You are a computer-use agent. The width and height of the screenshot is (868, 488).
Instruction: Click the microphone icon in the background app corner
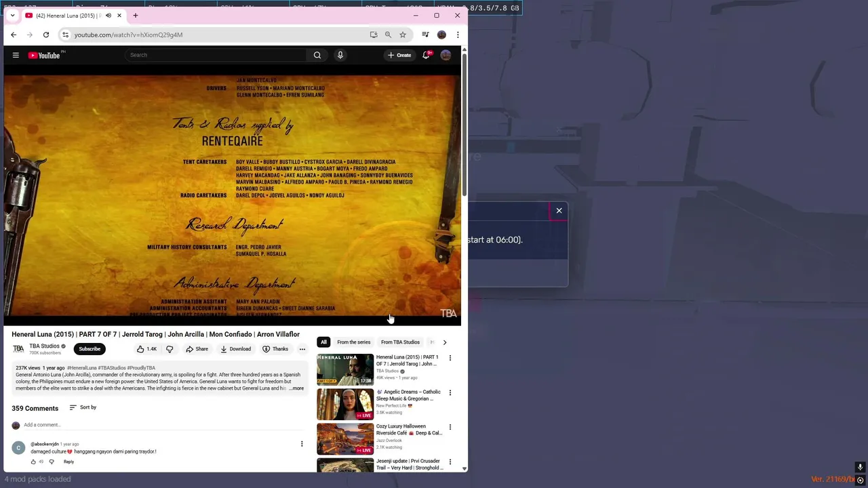(860, 467)
